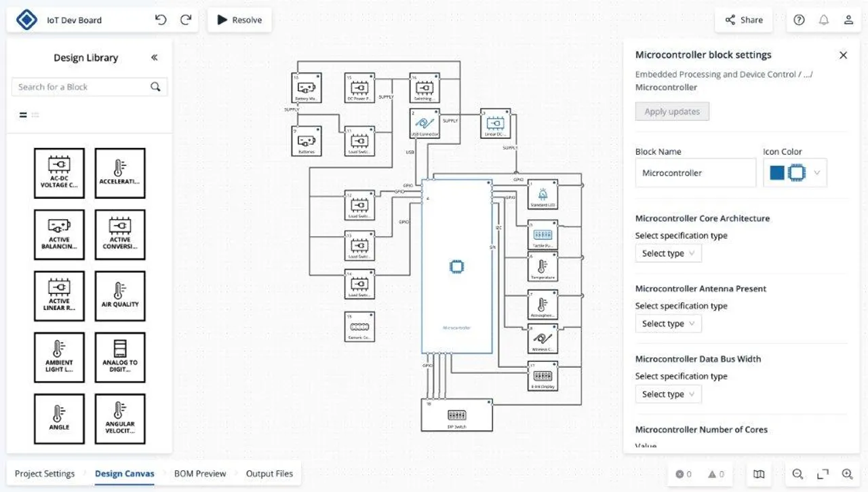868x492 pixels.
Task: Expand Core Architecture Select type dropdown
Action: coord(668,253)
